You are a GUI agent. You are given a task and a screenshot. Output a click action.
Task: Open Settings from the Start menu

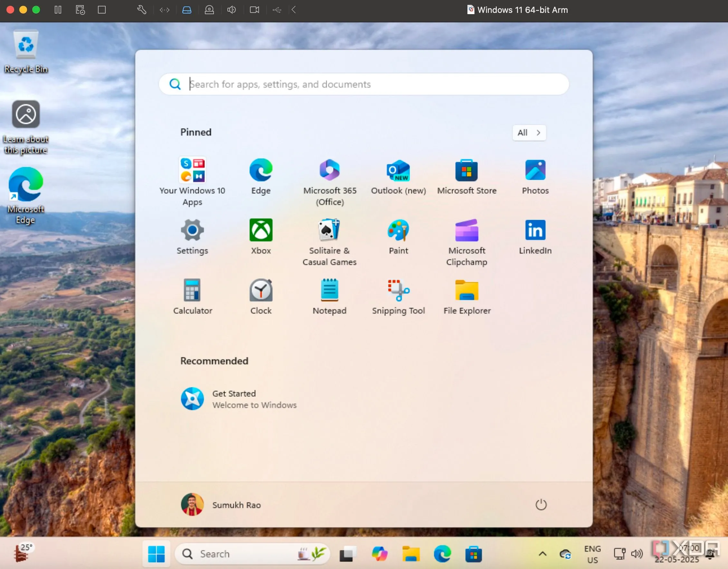(x=192, y=236)
